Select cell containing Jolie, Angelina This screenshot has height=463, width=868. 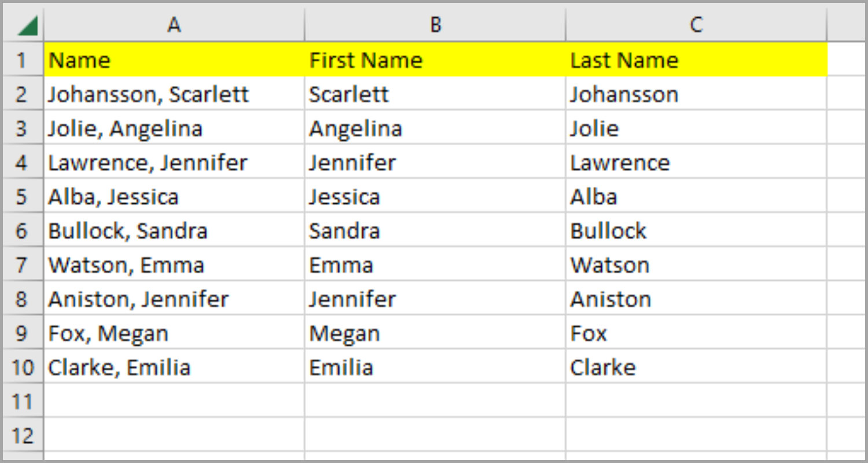(174, 128)
